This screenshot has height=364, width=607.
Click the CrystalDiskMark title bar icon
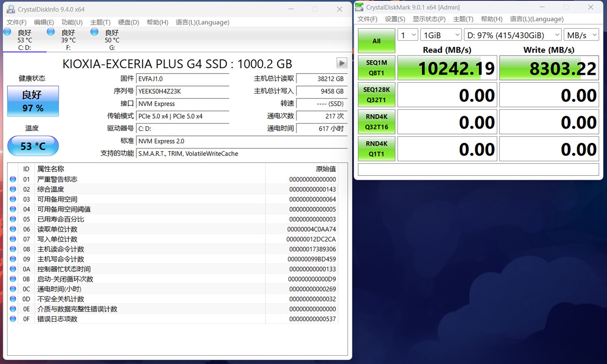pos(359,7)
